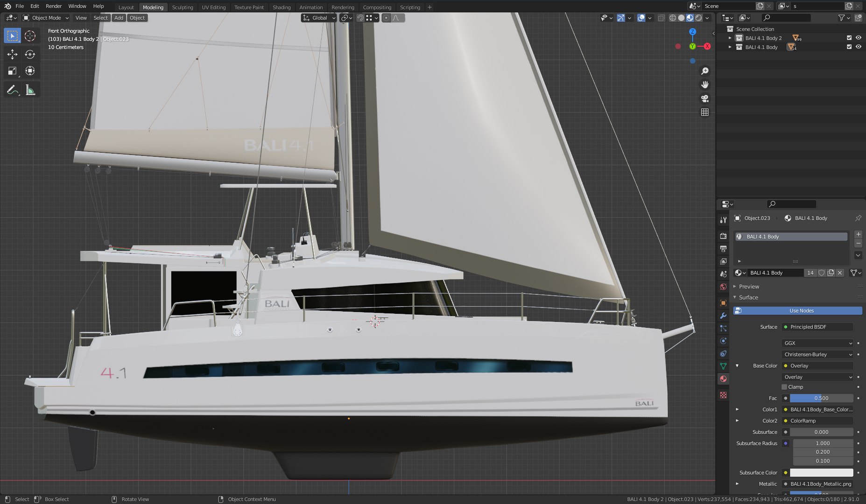Switch to rendered shading

tap(699, 18)
